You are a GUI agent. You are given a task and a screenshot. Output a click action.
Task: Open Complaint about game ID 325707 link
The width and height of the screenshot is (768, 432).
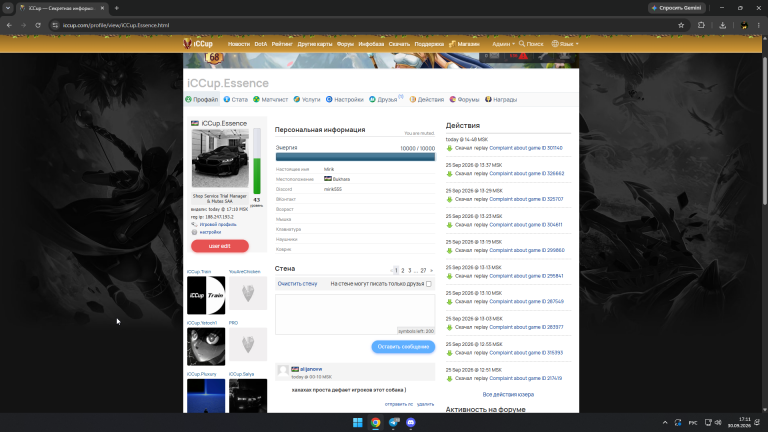(526, 199)
